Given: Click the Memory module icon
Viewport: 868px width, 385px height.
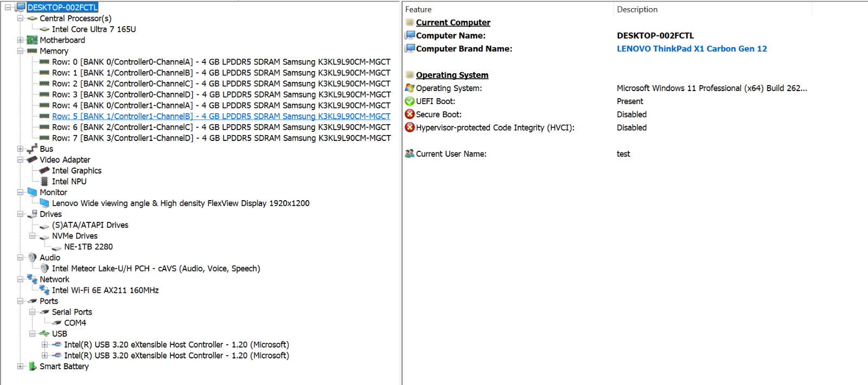Looking at the screenshot, I should (32, 51).
